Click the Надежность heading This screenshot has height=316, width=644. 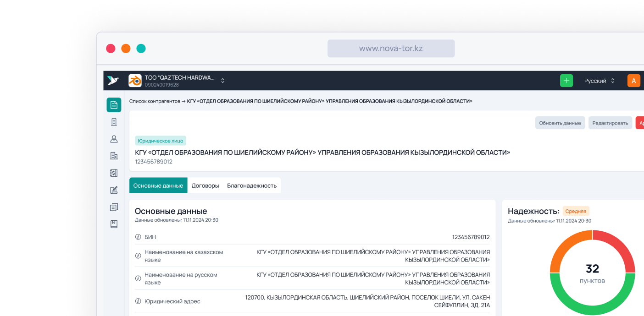533,211
